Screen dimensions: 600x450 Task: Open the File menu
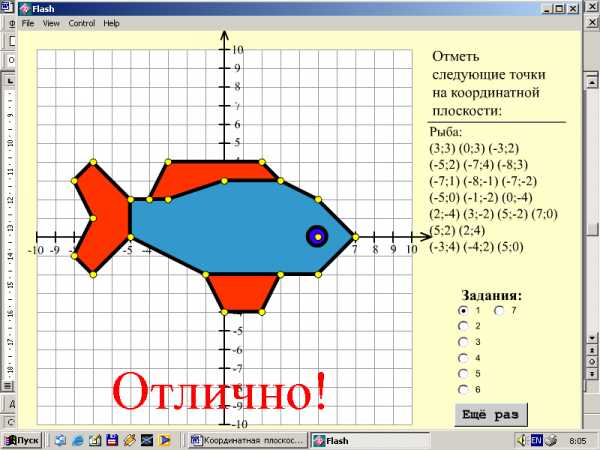tap(28, 23)
